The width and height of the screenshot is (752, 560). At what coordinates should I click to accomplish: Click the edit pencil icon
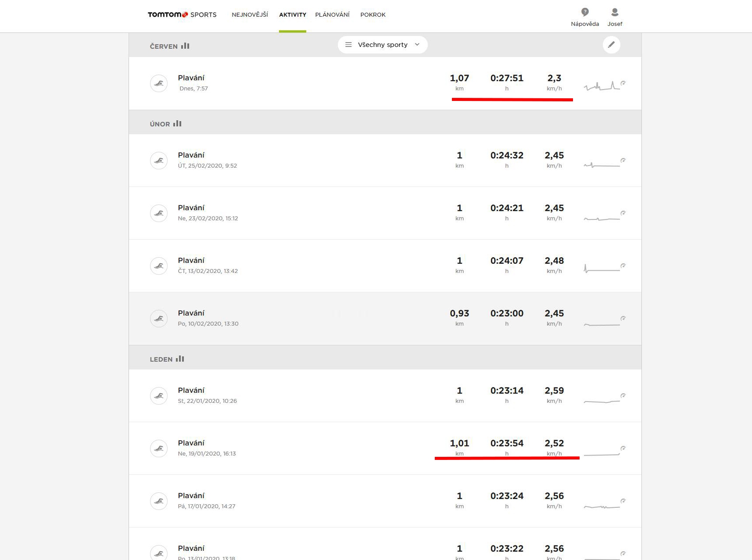611,45
